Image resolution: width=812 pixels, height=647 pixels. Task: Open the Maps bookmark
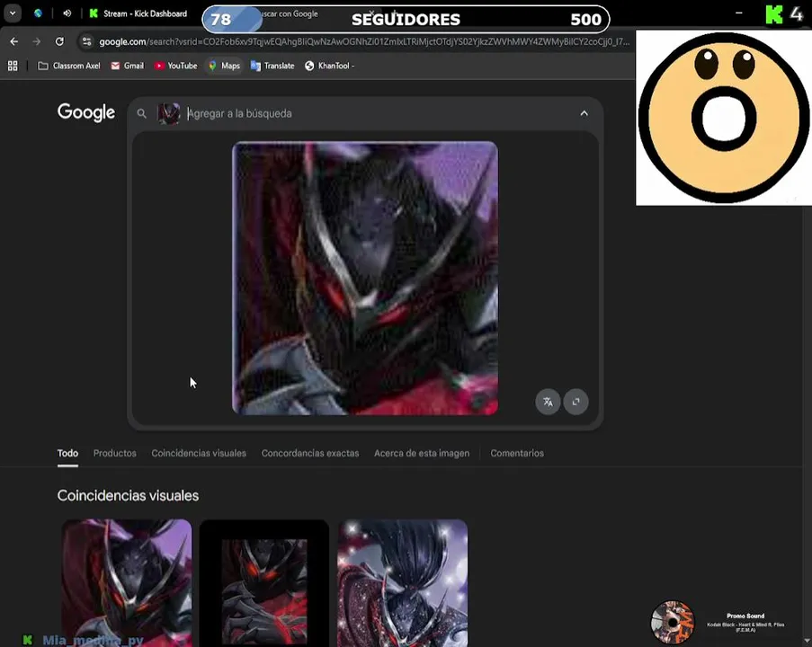click(x=224, y=66)
